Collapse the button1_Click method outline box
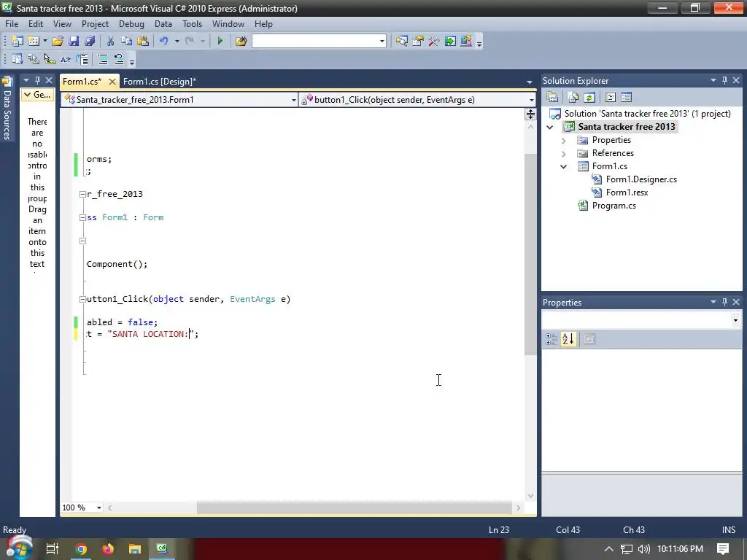The image size is (747, 560). click(82, 299)
